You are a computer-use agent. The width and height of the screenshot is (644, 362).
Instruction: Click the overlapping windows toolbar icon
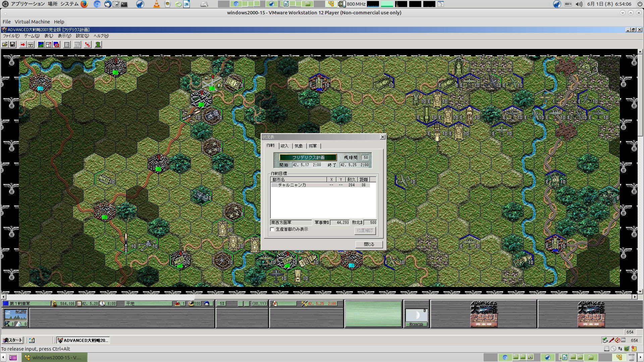[x=48, y=45]
